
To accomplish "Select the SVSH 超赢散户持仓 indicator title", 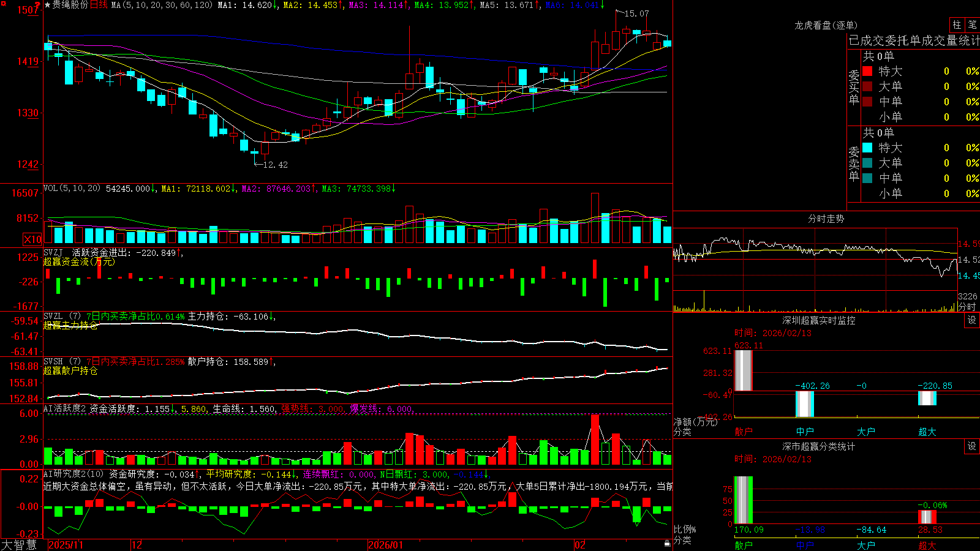I will pyautogui.click(x=70, y=366).
